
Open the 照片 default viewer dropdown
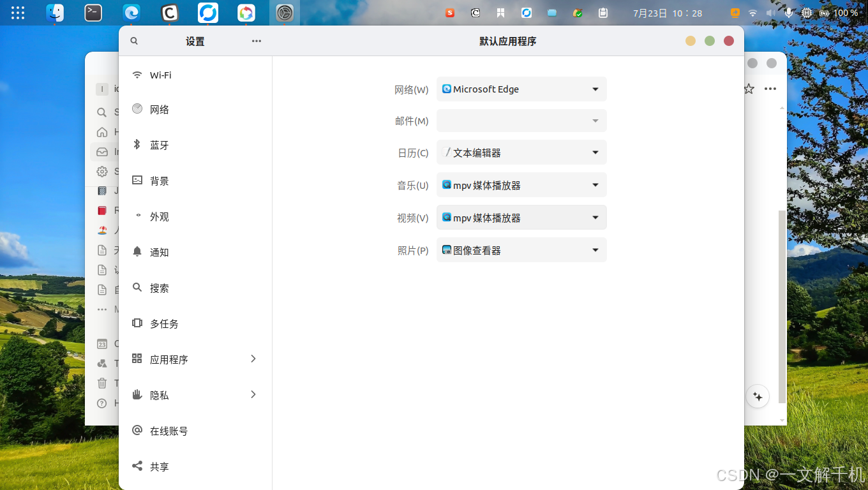coord(521,249)
